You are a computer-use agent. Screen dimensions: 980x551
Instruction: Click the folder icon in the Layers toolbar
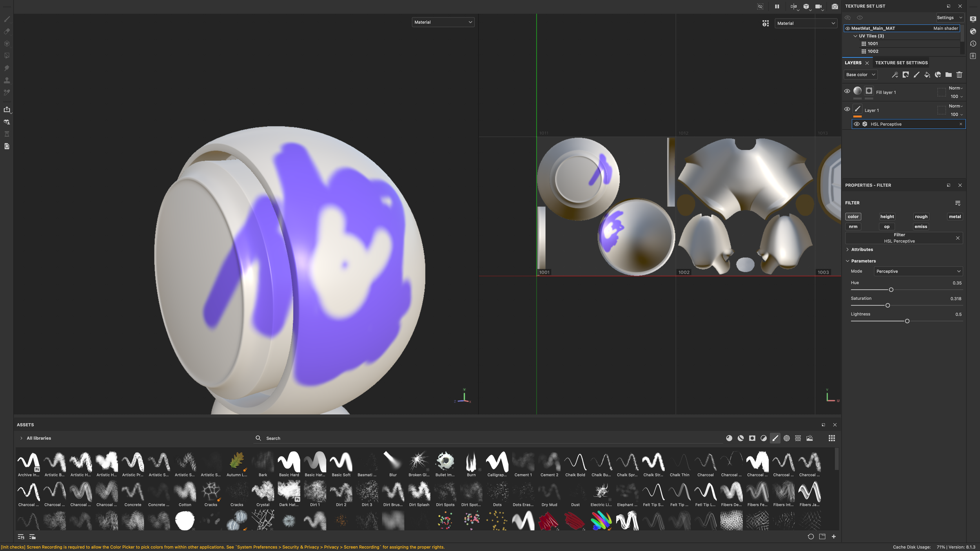[x=949, y=75]
